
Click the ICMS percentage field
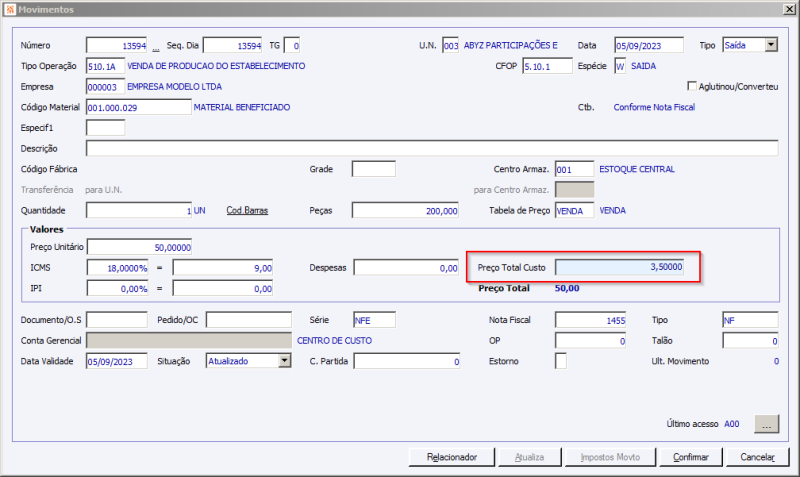117,267
